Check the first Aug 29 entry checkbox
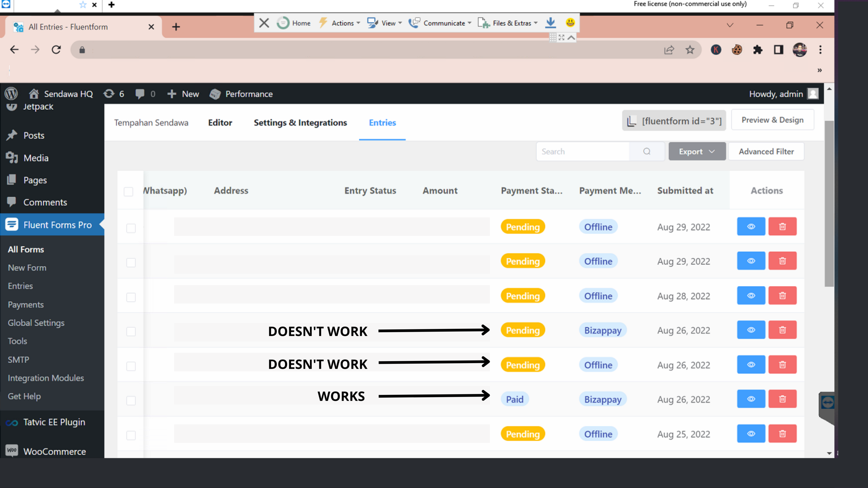868x488 pixels. [x=131, y=228]
